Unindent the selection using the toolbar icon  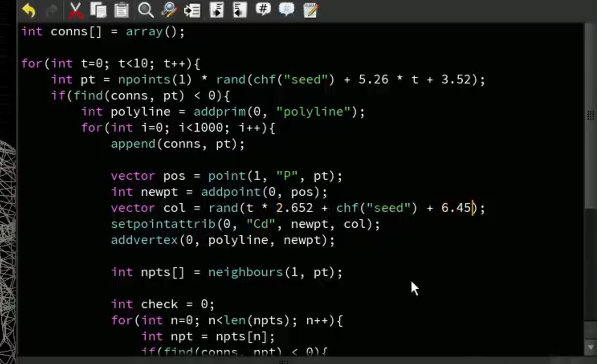tap(240, 10)
